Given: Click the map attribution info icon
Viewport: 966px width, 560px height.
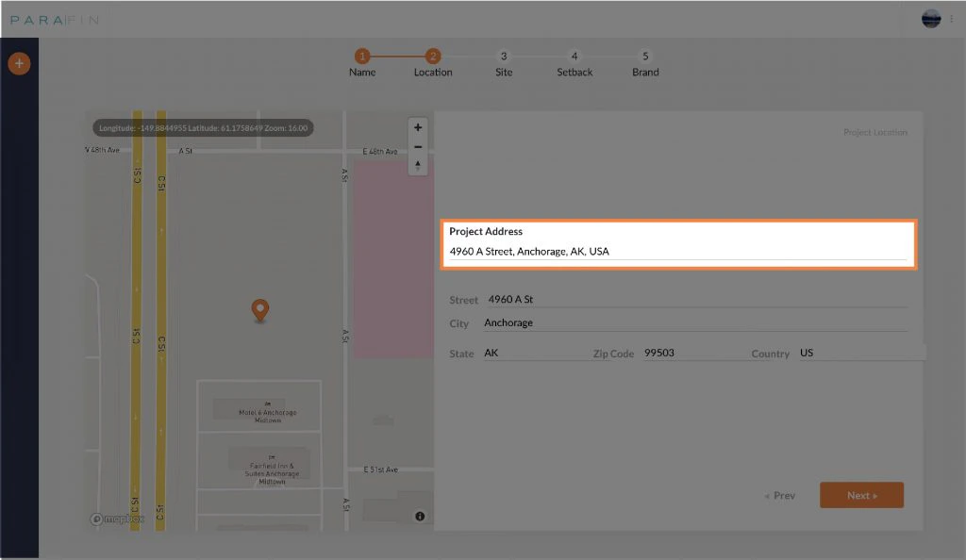Looking at the screenshot, I should click(x=420, y=516).
